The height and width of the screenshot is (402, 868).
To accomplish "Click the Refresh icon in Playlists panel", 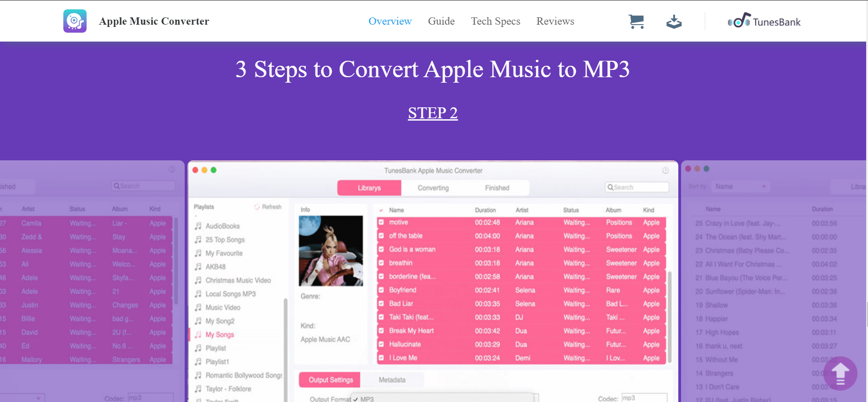I will (257, 207).
